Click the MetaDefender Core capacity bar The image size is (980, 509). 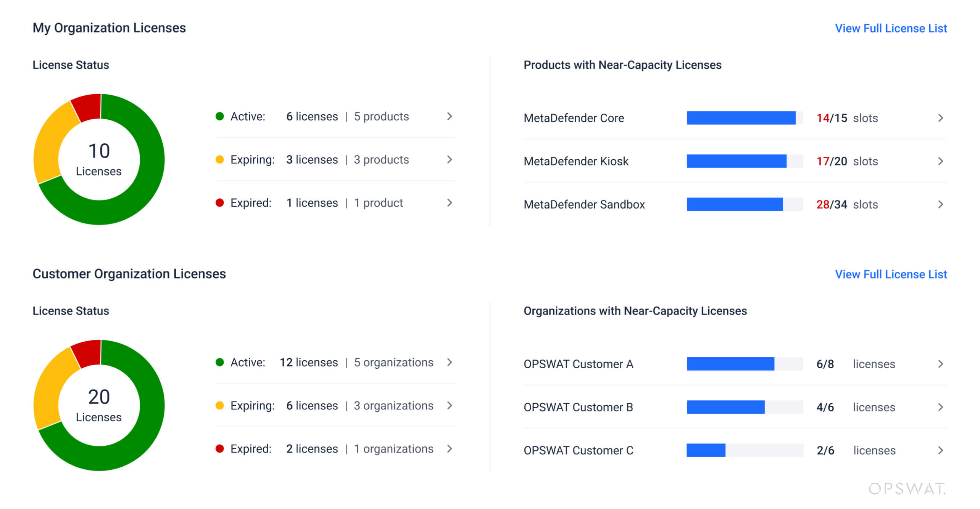pos(744,118)
